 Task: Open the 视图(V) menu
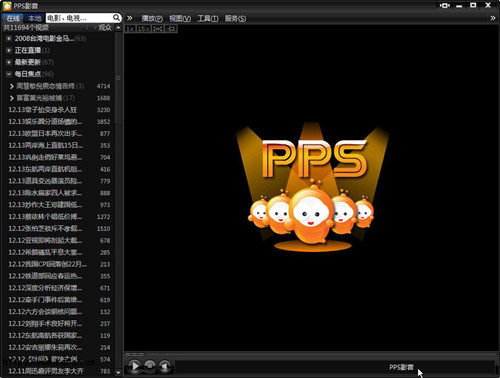(180, 18)
